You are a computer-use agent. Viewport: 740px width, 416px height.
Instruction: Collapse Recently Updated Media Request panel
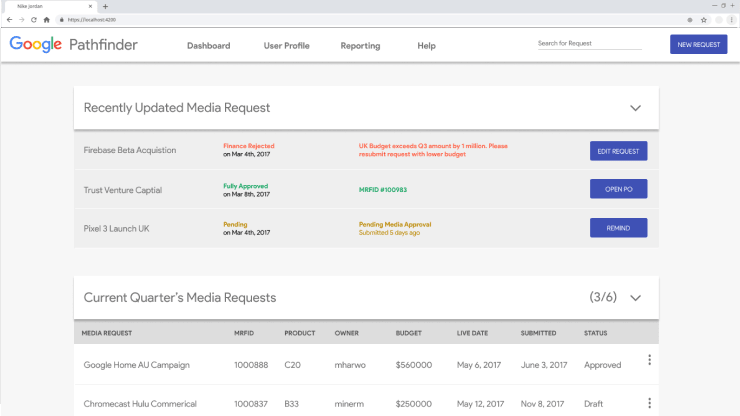point(636,108)
